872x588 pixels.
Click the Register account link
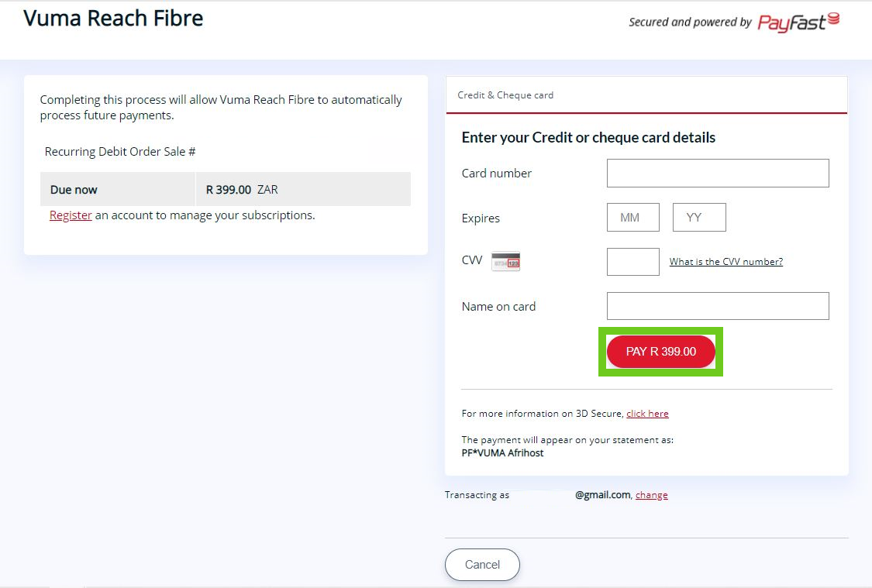tap(71, 215)
